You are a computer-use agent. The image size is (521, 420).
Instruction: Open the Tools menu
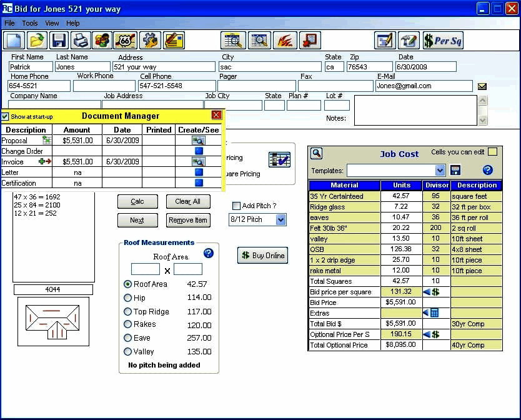pyautogui.click(x=30, y=23)
